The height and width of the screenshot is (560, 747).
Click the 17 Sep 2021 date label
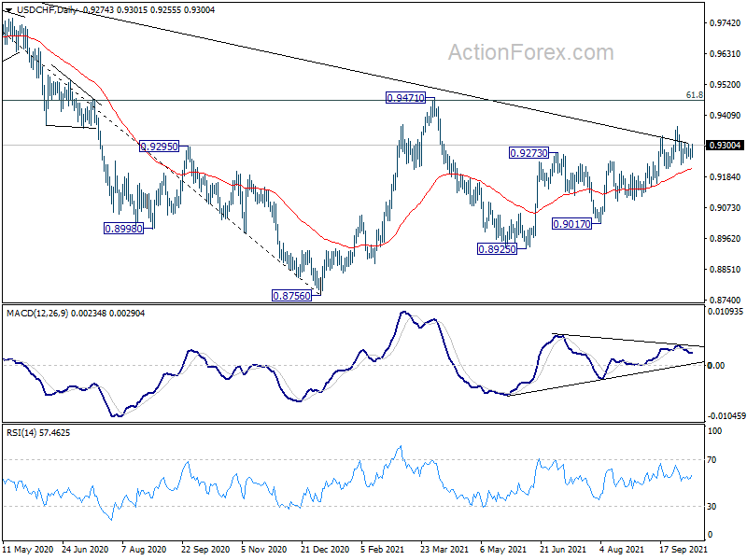tap(683, 549)
